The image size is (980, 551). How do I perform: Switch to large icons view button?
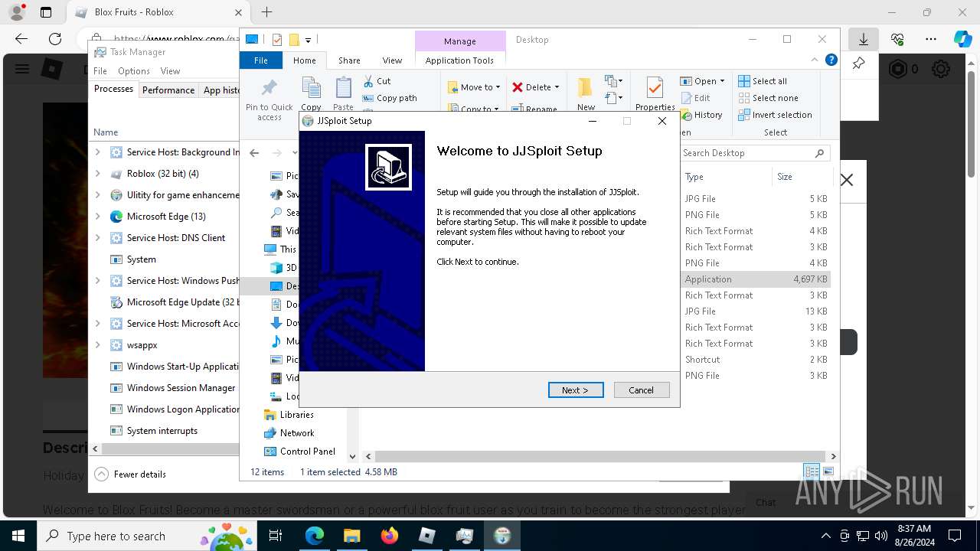828,471
